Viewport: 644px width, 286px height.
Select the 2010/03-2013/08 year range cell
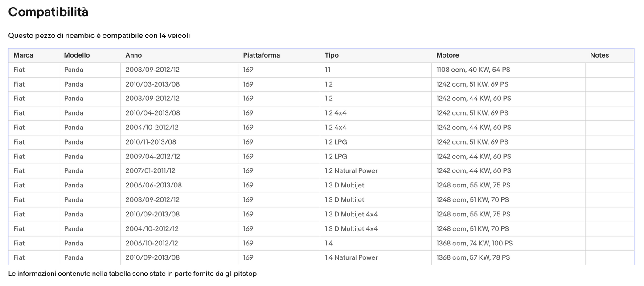(152, 84)
